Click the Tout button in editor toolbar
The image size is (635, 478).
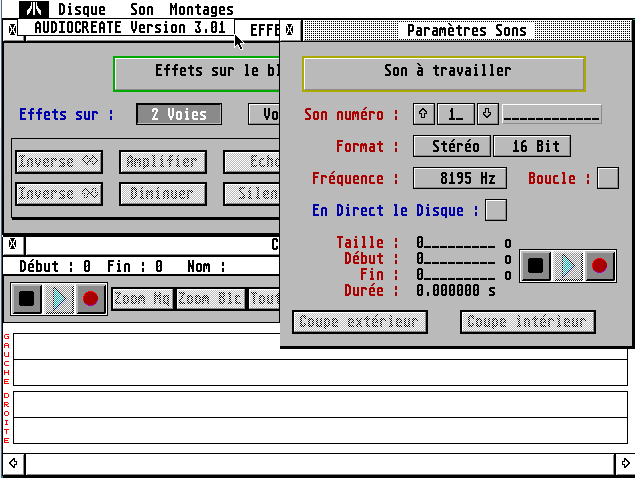coord(264,299)
